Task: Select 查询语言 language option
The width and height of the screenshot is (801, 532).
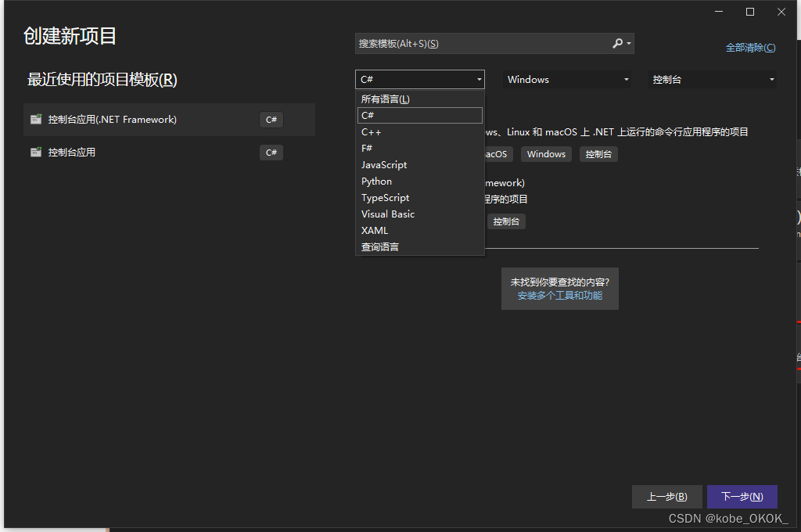Action: click(420, 247)
